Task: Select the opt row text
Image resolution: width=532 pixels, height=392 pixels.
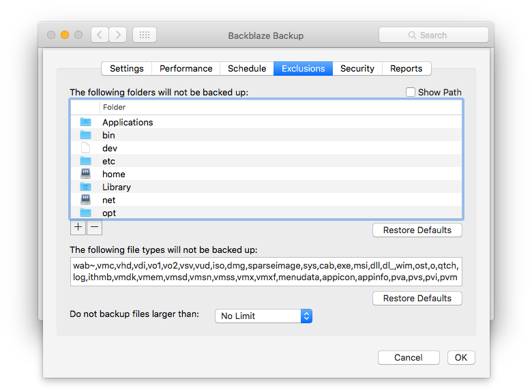Action: point(109,213)
